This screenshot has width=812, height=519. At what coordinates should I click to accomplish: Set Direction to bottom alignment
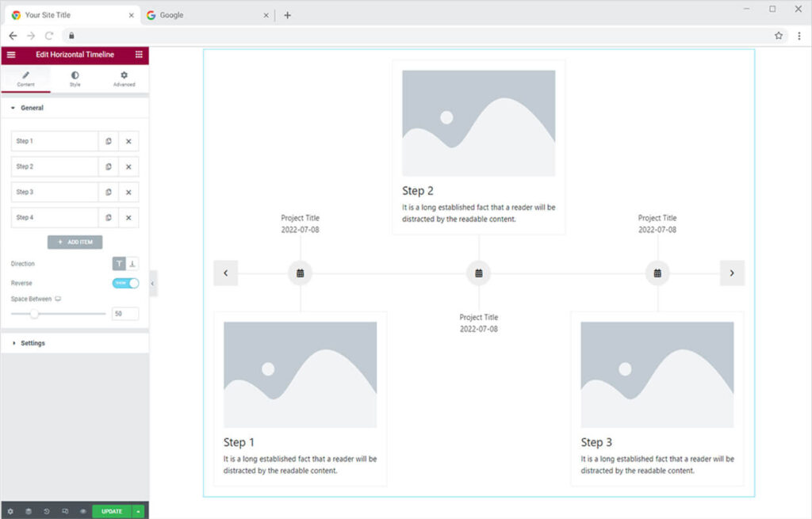(132, 264)
